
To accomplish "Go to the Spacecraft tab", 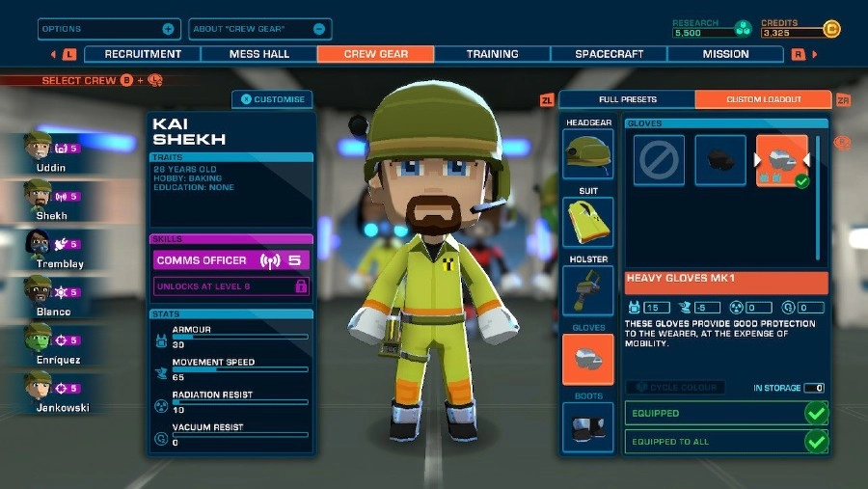I will (x=609, y=54).
